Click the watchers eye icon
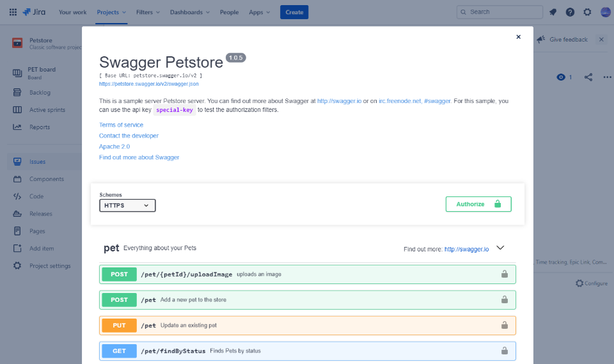 pyautogui.click(x=562, y=77)
